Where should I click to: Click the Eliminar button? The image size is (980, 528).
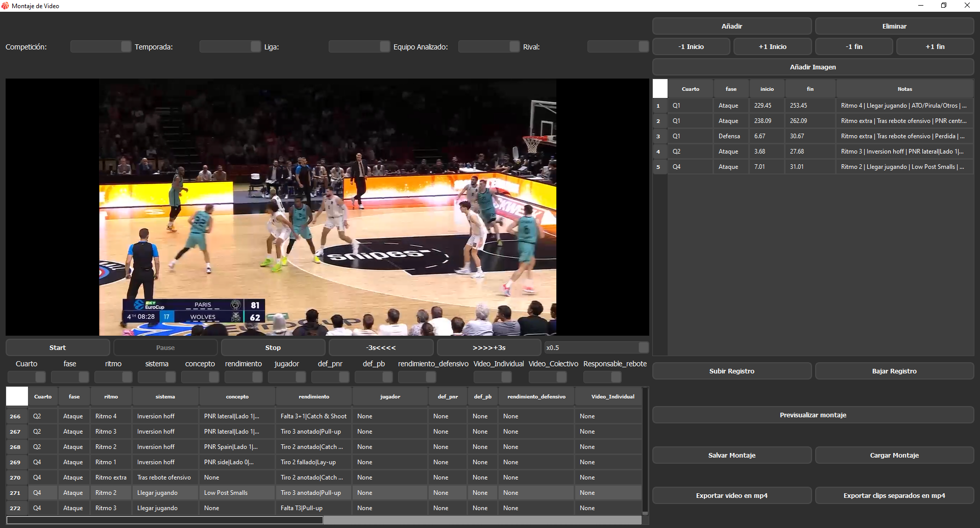click(894, 26)
